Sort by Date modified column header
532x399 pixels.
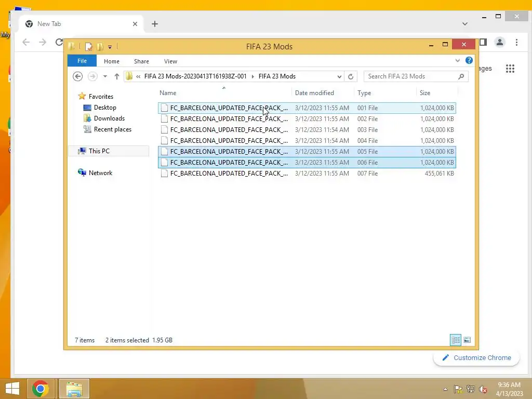coord(322,93)
